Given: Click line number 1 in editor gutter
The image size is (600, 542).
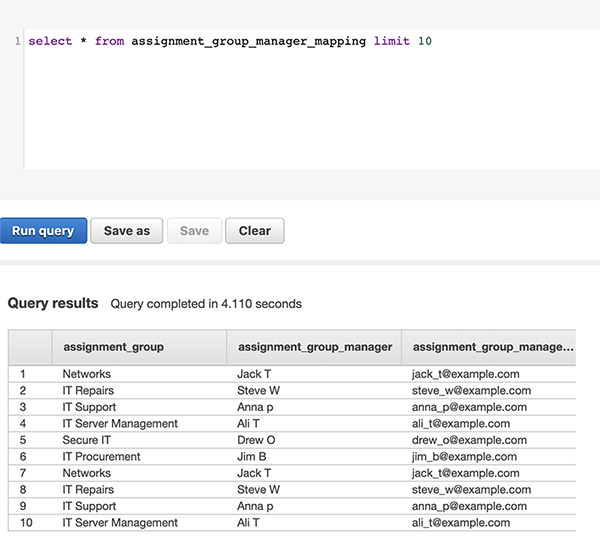Looking at the screenshot, I should click(x=18, y=42).
